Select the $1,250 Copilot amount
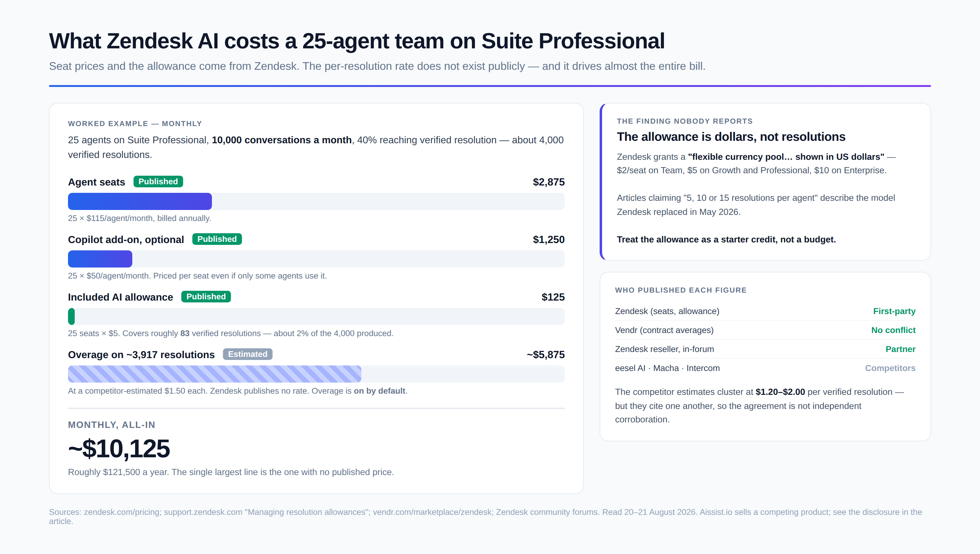Screen dimensions: 980x554 click(x=548, y=239)
